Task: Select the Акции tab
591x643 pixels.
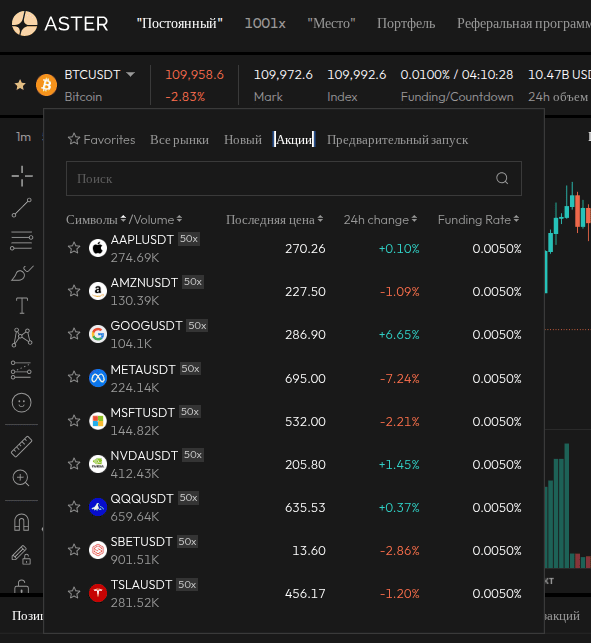Action: (294, 139)
